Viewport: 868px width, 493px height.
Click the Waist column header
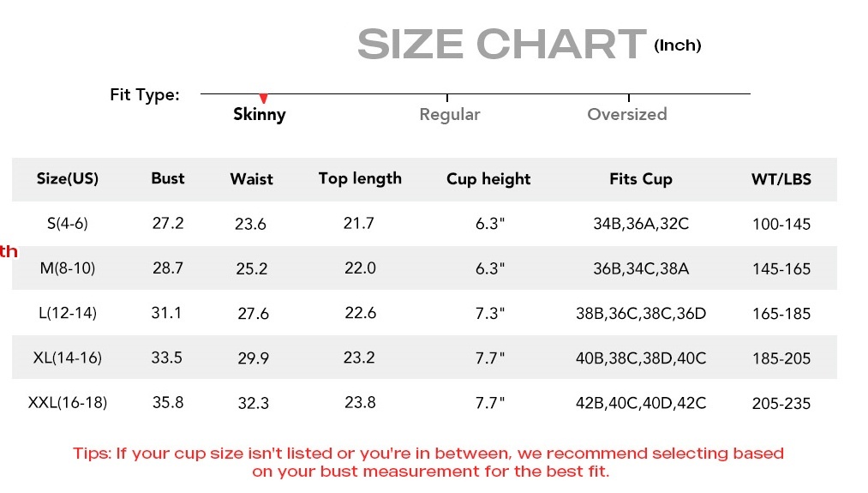pyautogui.click(x=252, y=179)
